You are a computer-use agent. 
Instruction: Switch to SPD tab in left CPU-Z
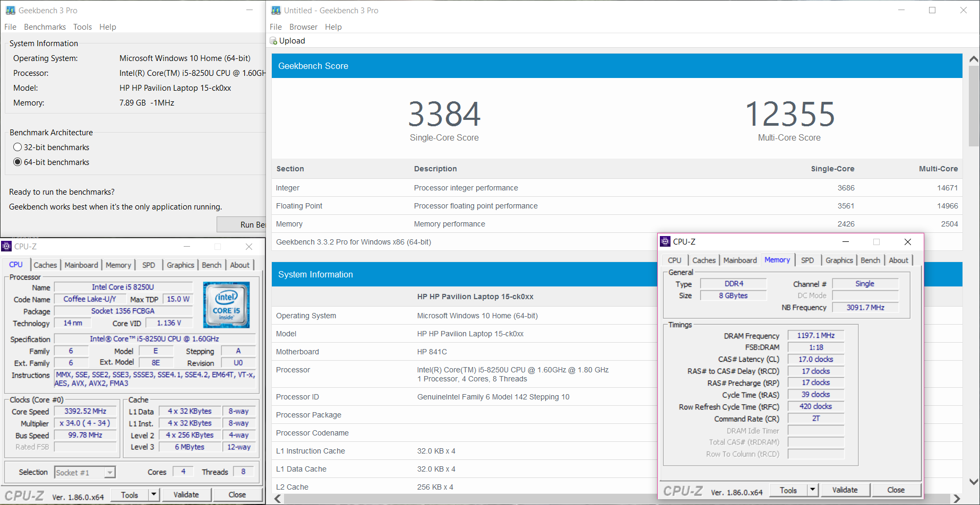click(149, 265)
